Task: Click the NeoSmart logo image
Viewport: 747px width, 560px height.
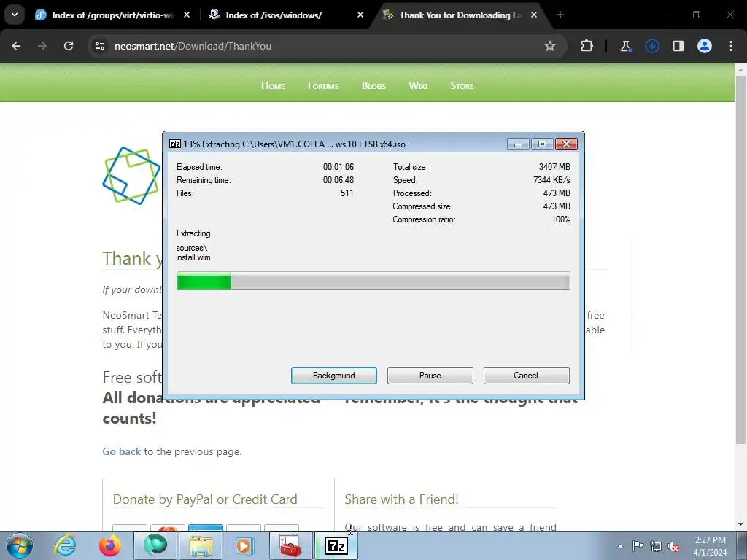Action: [131, 176]
